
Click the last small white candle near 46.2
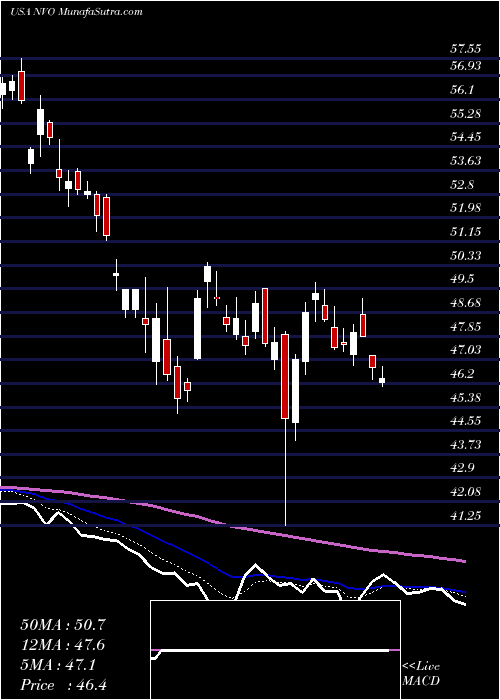tap(382, 380)
